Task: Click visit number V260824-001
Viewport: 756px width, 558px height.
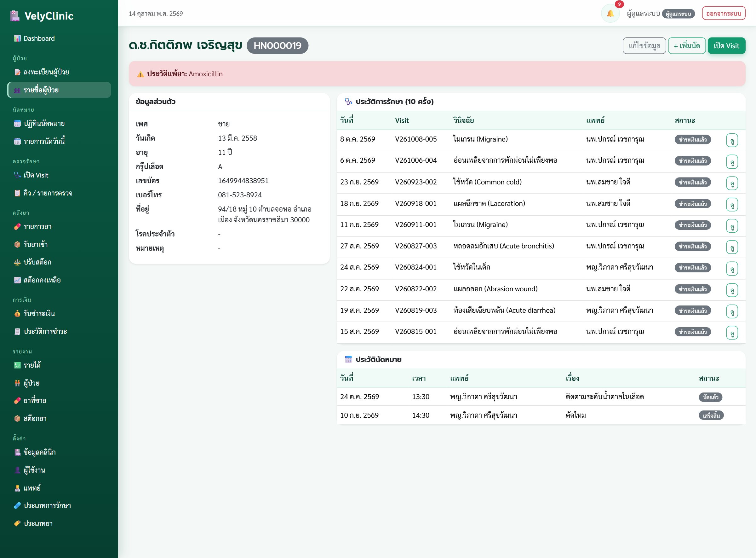Action: 416,267
